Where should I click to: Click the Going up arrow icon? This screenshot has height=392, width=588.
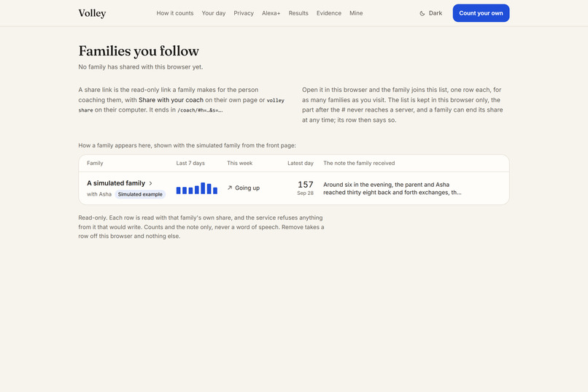pos(230,188)
